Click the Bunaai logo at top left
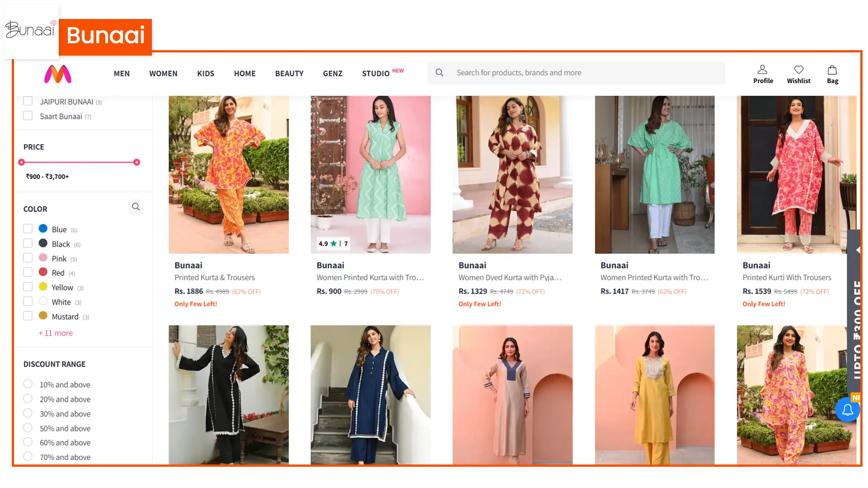This screenshot has height=488, width=868. (x=30, y=30)
